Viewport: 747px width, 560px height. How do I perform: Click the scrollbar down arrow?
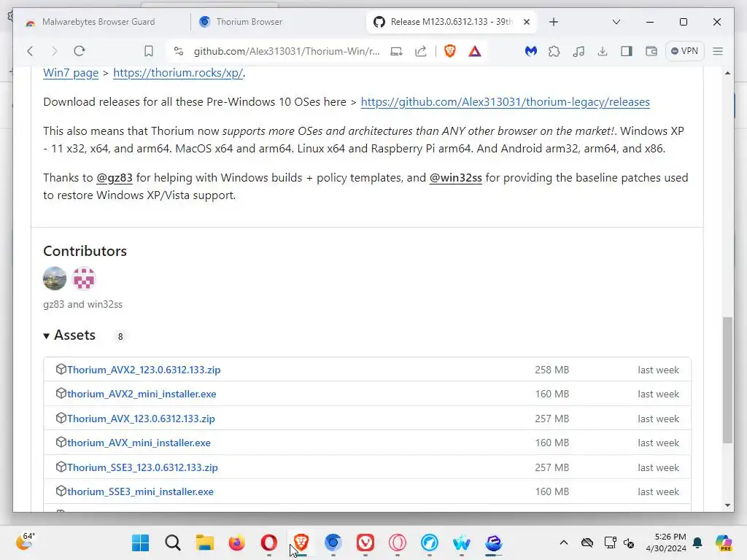click(x=727, y=505)
